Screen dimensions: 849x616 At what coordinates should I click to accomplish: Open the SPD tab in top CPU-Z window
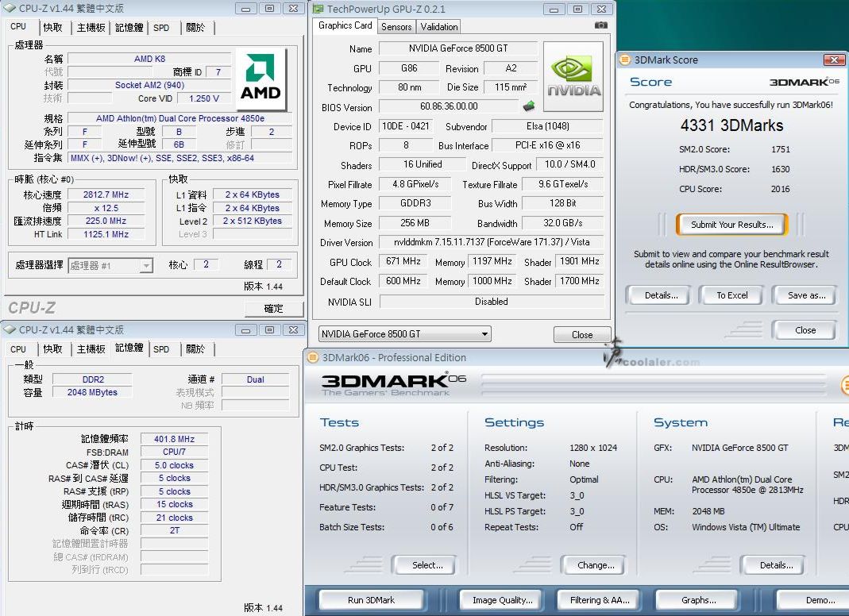point(161,28)
